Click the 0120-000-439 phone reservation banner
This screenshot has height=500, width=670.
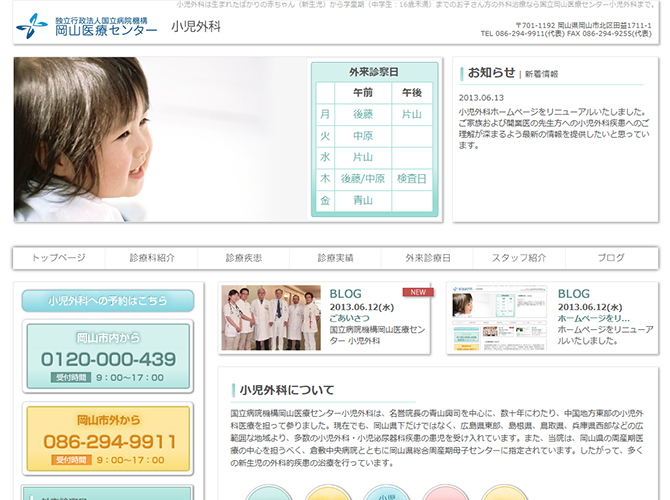[107, 357]
